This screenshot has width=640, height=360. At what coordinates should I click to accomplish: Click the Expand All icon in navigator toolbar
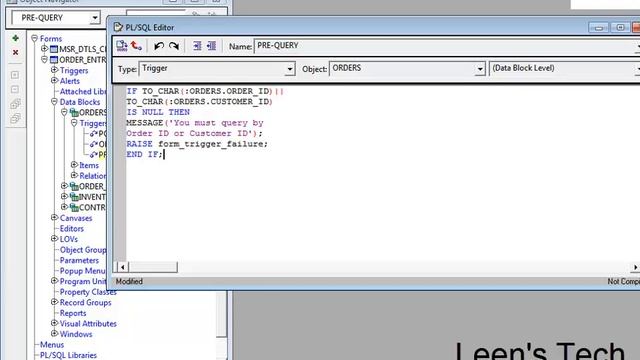click(15, 104)
